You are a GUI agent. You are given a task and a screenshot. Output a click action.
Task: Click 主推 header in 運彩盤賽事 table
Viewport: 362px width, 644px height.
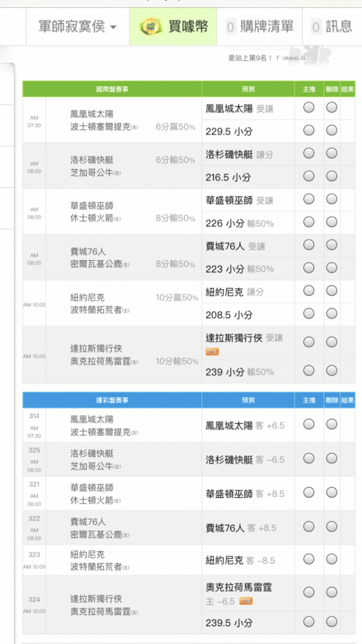[309, 400]
